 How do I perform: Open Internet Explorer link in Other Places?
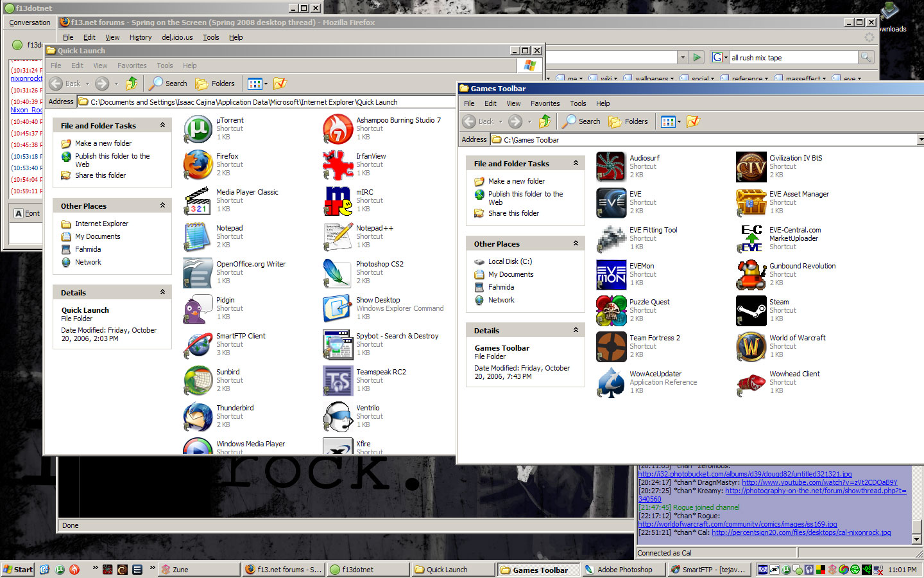click(101, 223)
